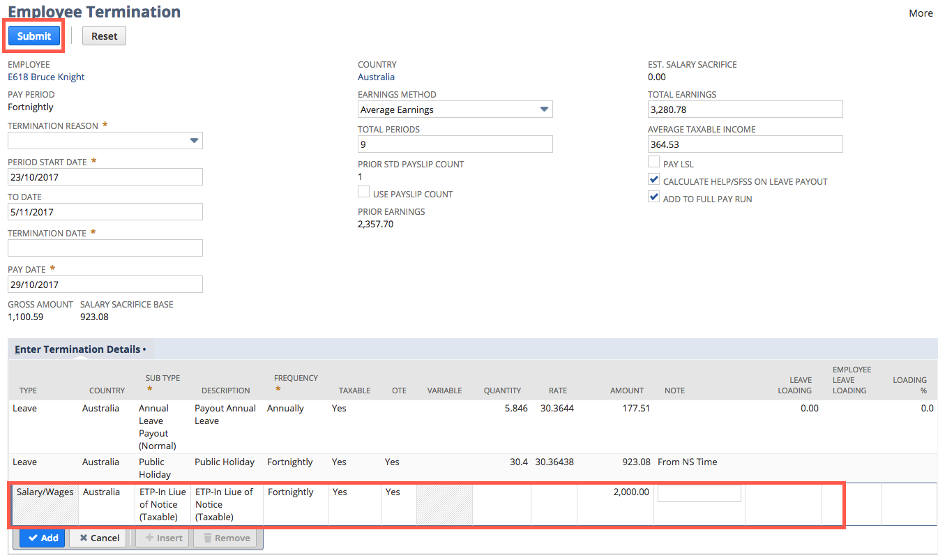
Task: Click the Note field in the ETP row
Action: (x=698, y=492)
